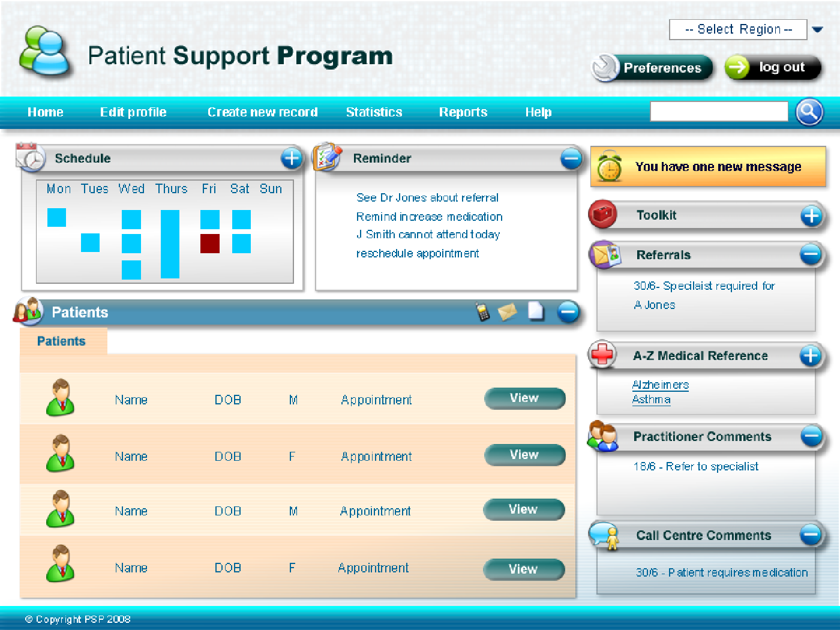Click 'Remind increase medication' reminder
840x630 pixels.
[429, 217]
